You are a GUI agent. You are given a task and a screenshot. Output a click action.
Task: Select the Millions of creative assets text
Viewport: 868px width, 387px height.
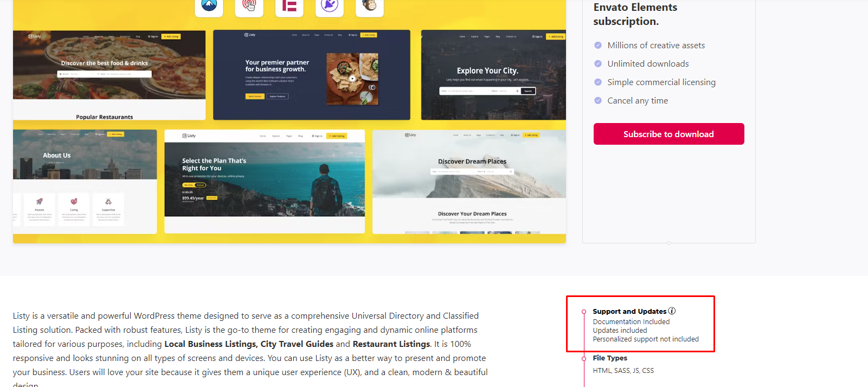click(656, 46)
